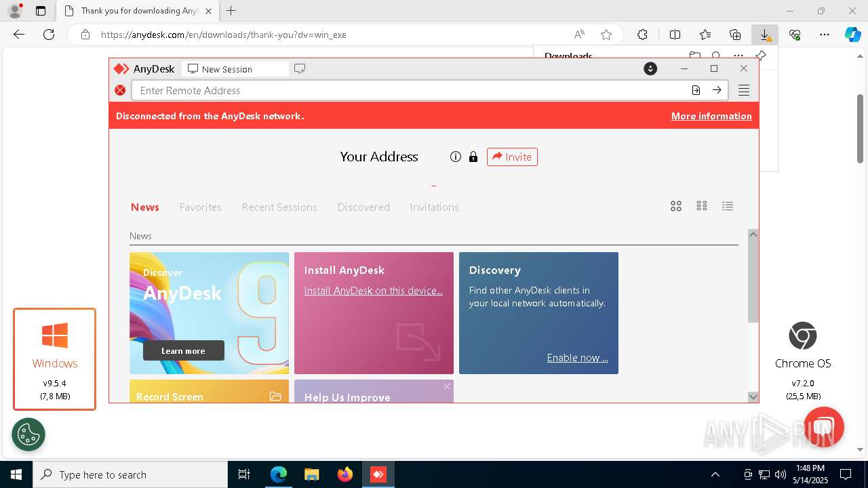868x488 pixels.
Task: Open Copilot sidebar icon
Action: (x=852, y=35)
